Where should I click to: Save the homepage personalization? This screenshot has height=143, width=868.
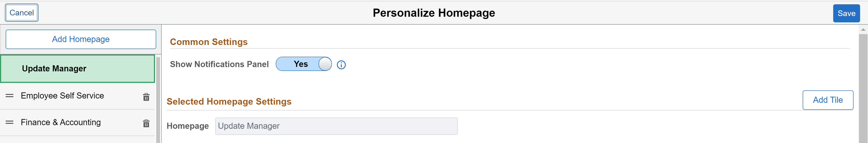(846, 14)
